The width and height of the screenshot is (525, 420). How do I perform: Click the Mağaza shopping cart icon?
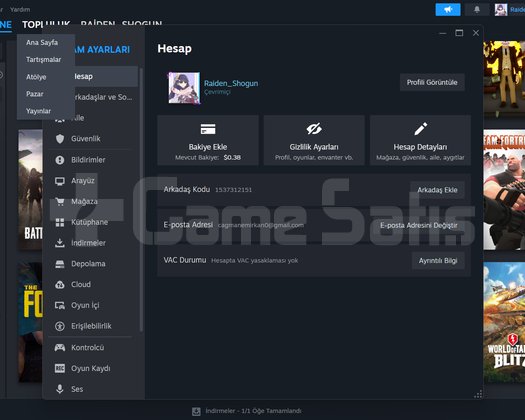tap(60, 202)
